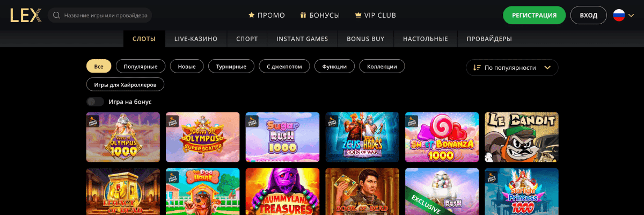
Task: Click the green РЕГИСТРАЦИЯ button
Action: (x=534, y=15)
